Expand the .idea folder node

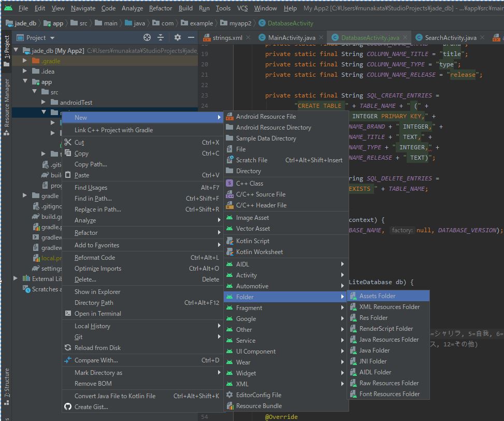coord(25,72)
